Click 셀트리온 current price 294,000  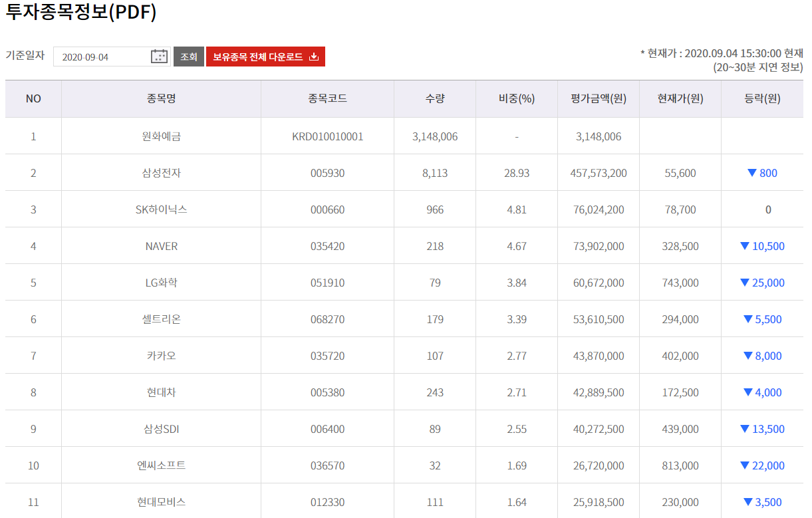point(680,319)
